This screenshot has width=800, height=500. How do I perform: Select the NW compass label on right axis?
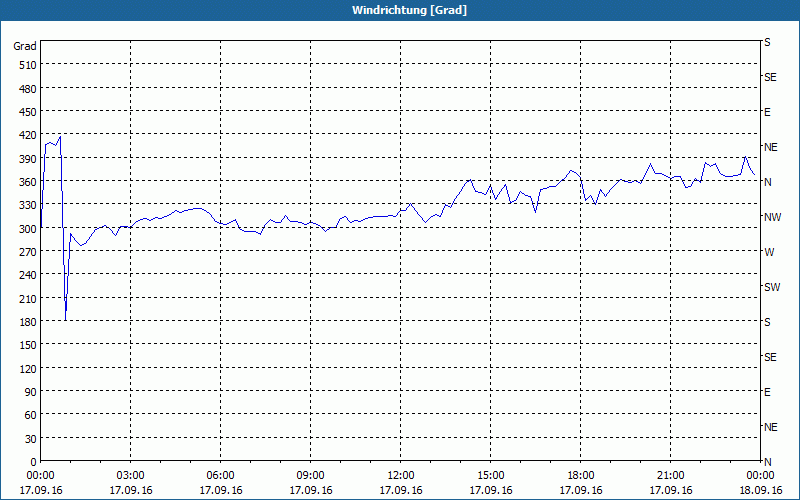[772, 217]
